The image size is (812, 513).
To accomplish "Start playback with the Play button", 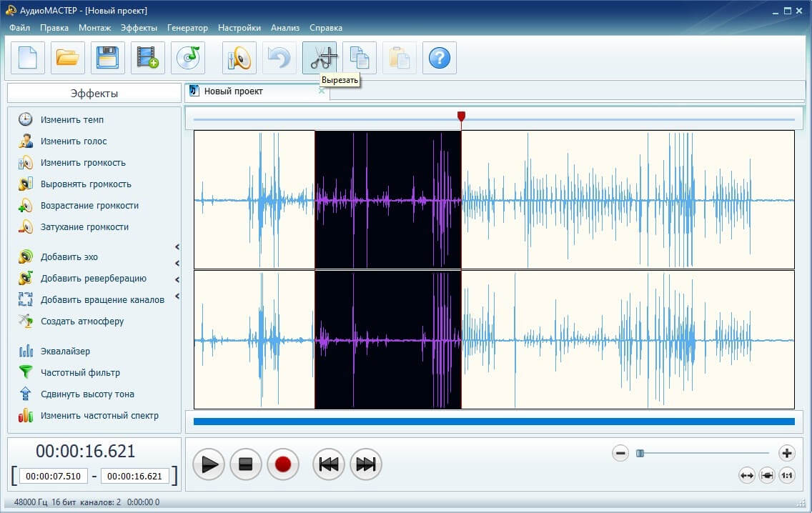I will click(209, 465).
